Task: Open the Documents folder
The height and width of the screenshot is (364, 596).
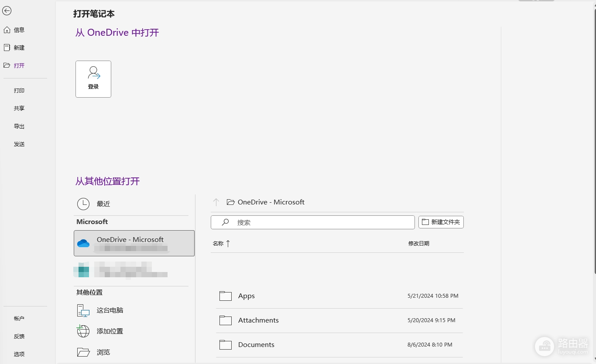Action: pos(339,345)
